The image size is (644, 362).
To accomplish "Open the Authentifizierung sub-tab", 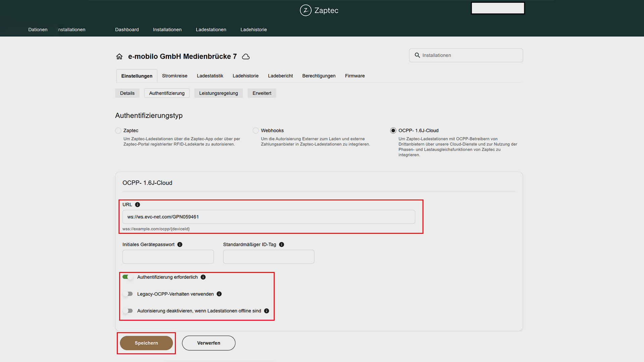I will click(x=167, y=93).
